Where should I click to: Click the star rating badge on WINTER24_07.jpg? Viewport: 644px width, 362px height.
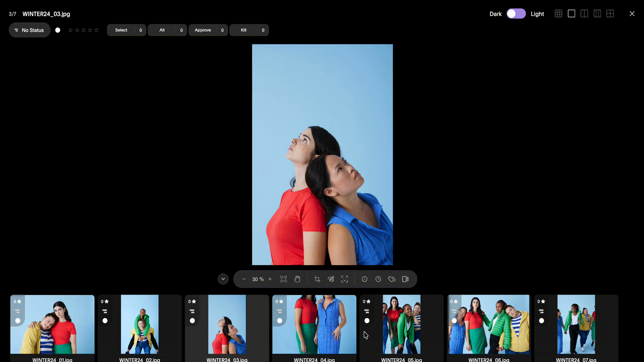(541, 302)
